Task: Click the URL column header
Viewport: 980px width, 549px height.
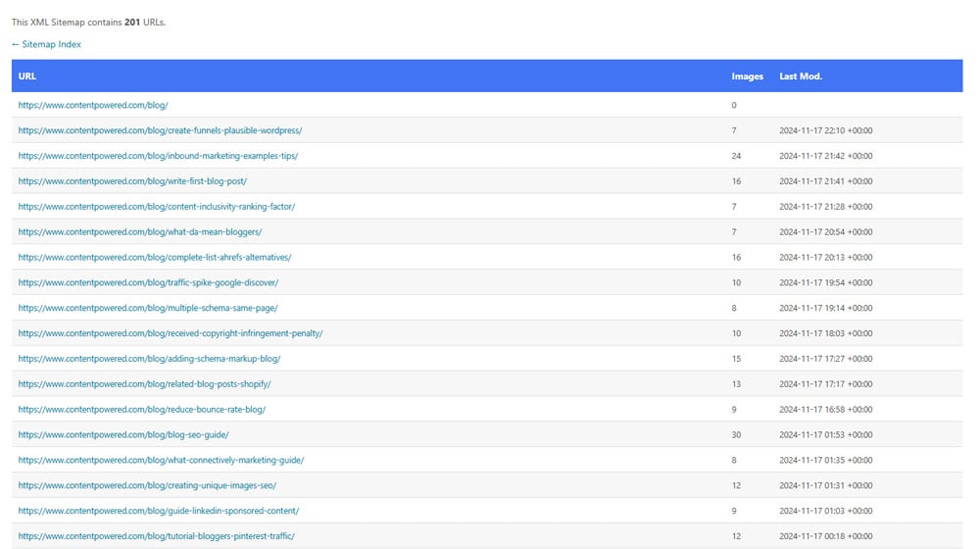Action: click(x=26, y=76)
